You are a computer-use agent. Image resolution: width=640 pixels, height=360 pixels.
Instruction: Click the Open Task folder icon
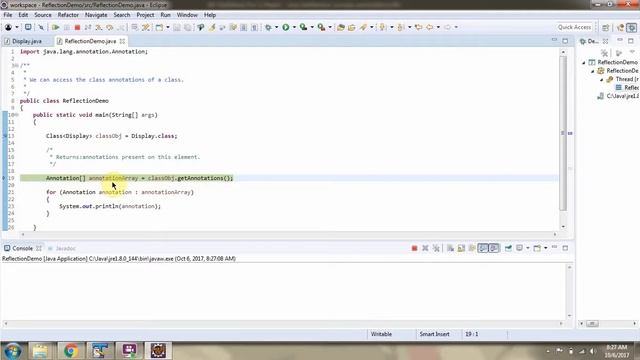[x=351, y=27]
